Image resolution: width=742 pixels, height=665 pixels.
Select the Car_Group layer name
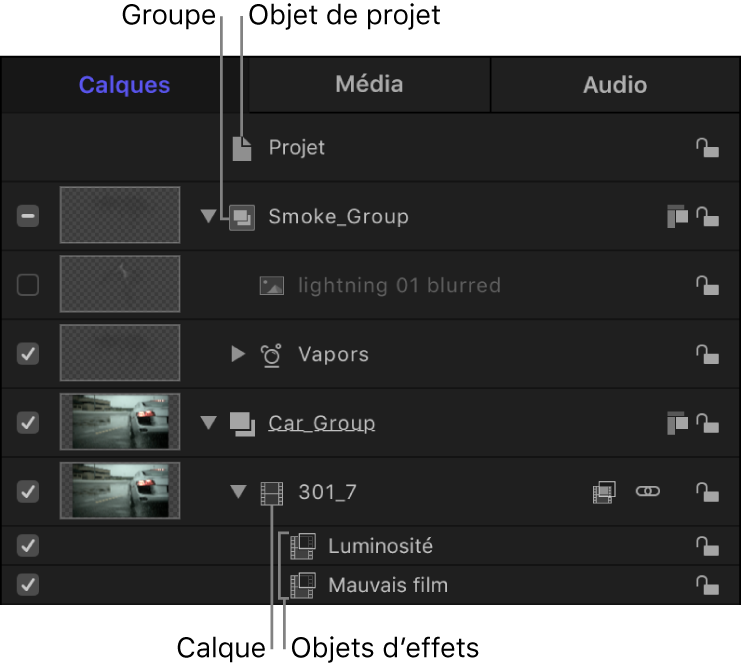click(322, 423)
